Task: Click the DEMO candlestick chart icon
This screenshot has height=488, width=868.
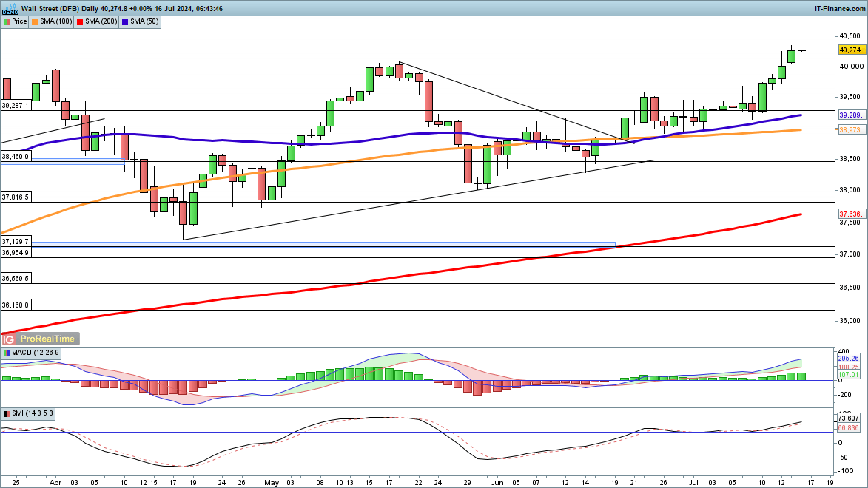Action: 10,9
